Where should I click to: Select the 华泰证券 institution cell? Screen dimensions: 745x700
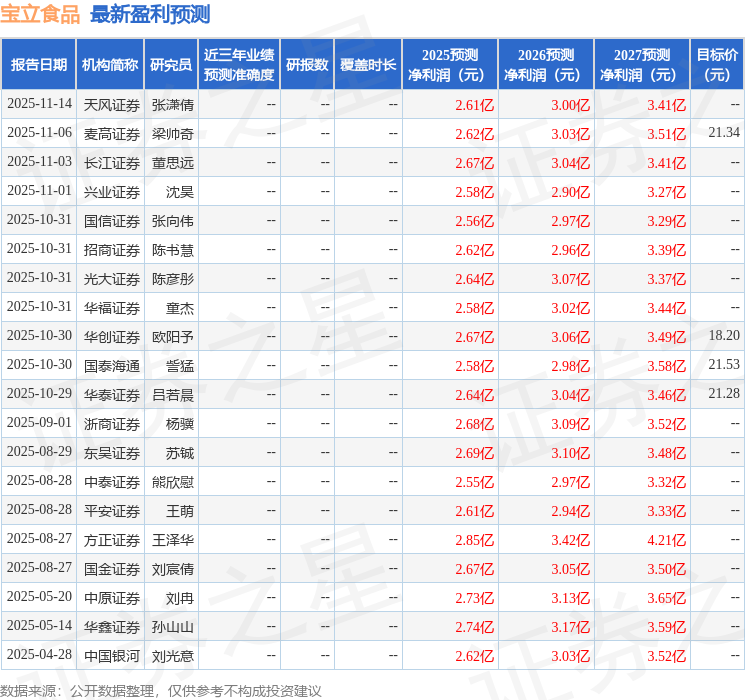(x=112, y=395)
